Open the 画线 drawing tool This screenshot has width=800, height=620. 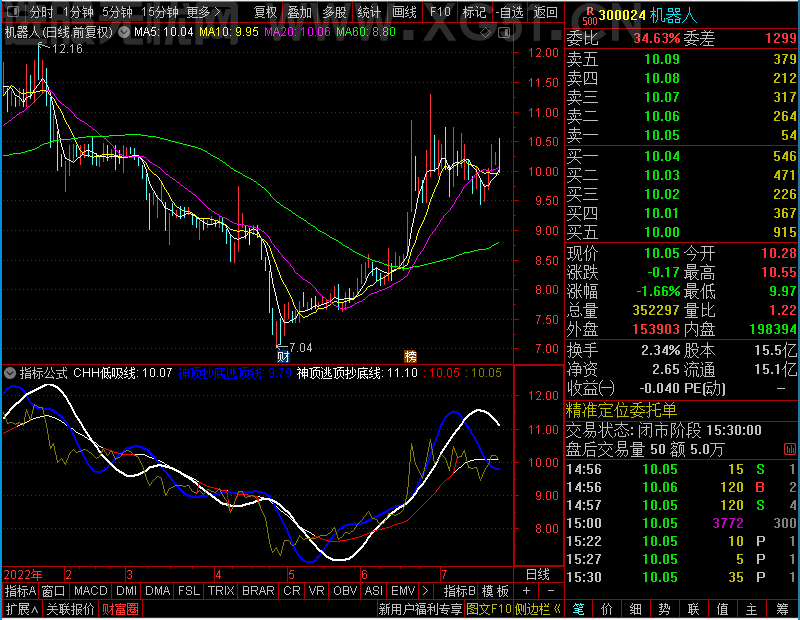pyautogui.click(x=405, y=12)
